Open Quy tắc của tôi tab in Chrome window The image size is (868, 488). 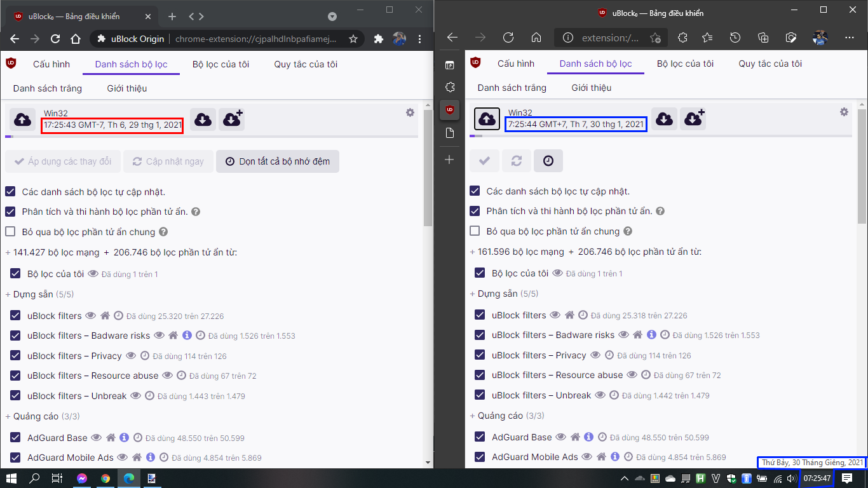[306, 64]
